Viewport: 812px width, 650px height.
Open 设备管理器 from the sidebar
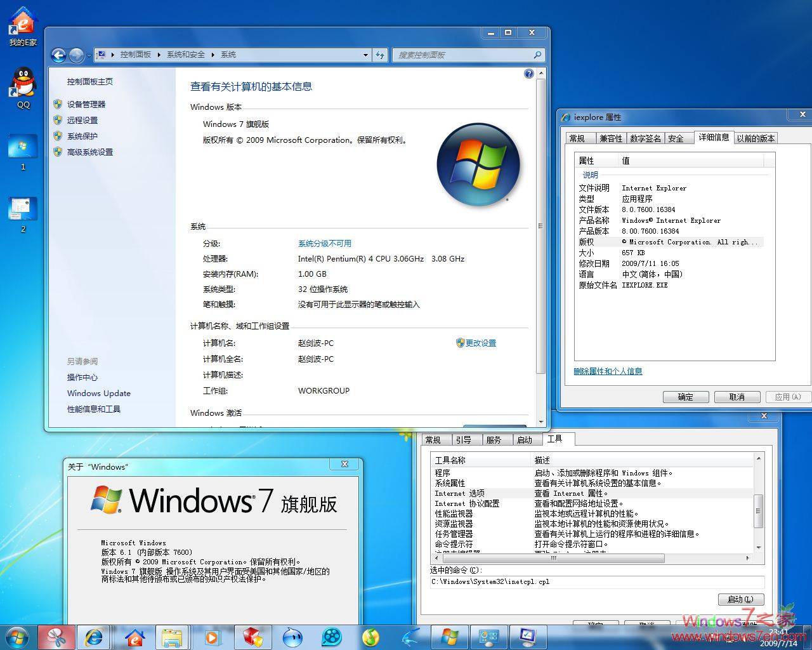86,104
